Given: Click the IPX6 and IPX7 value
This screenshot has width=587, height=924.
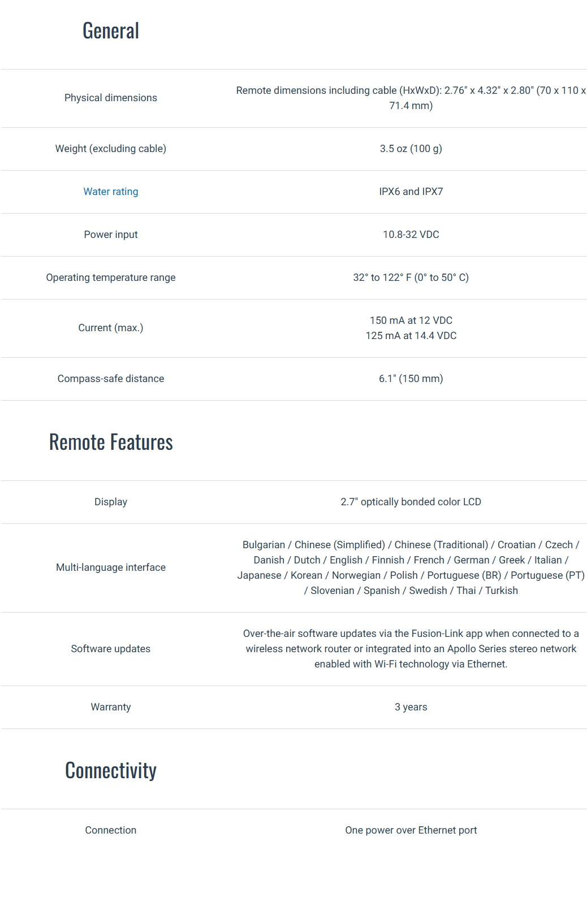Looking at the screenshot, I should pyautogui.click(x=411, y=192).
